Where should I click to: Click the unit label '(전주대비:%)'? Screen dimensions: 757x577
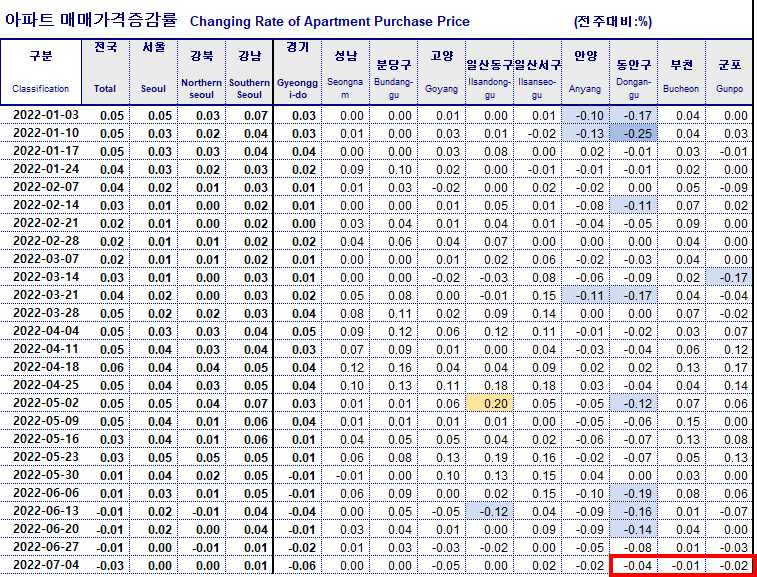click(613, 22)
